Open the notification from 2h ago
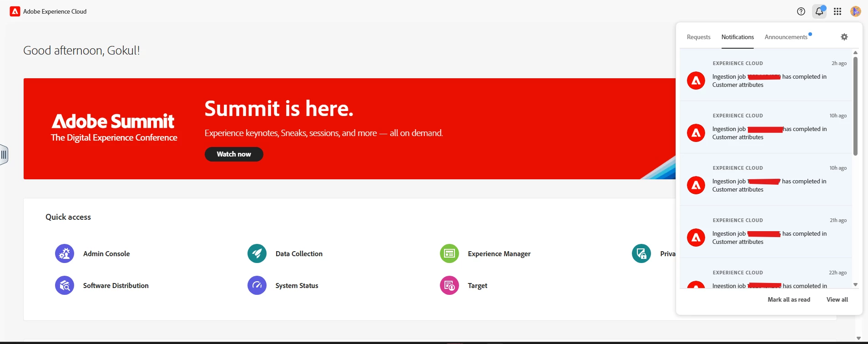The width and height of the screenshot is (868, 344). (x=766, y=75)
